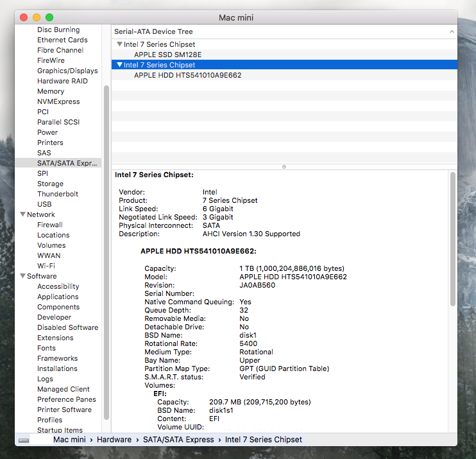Select Developer in sidebar
476x459 pixels.
54,317
